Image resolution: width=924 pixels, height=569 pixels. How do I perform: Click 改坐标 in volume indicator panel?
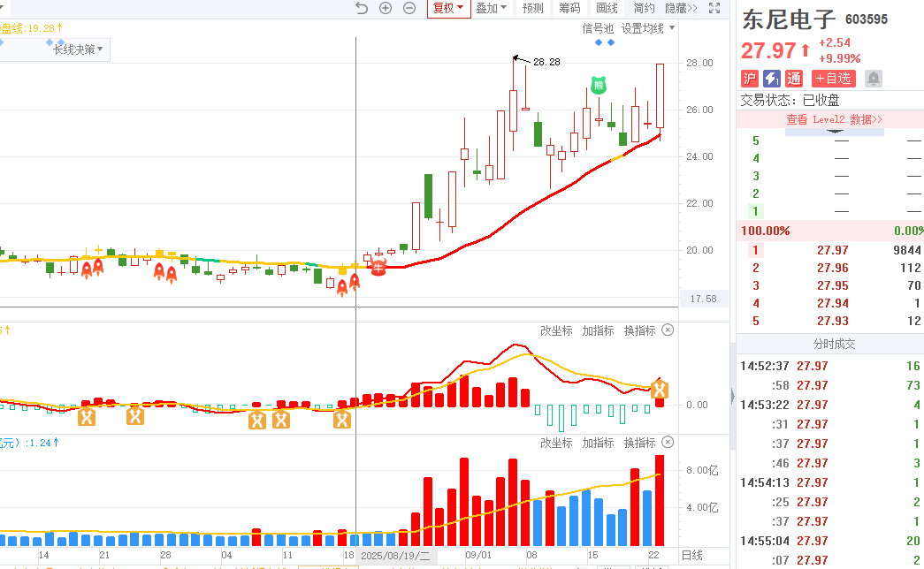[556, 443]
